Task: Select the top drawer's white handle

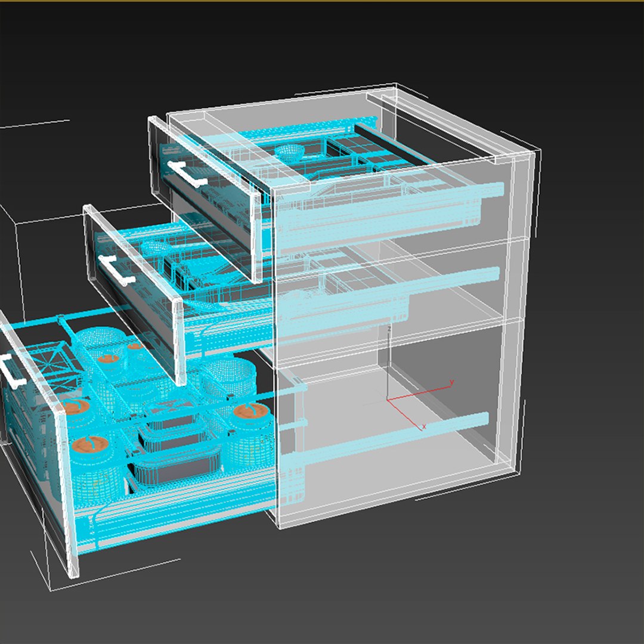Action: (x=187, y=174)
